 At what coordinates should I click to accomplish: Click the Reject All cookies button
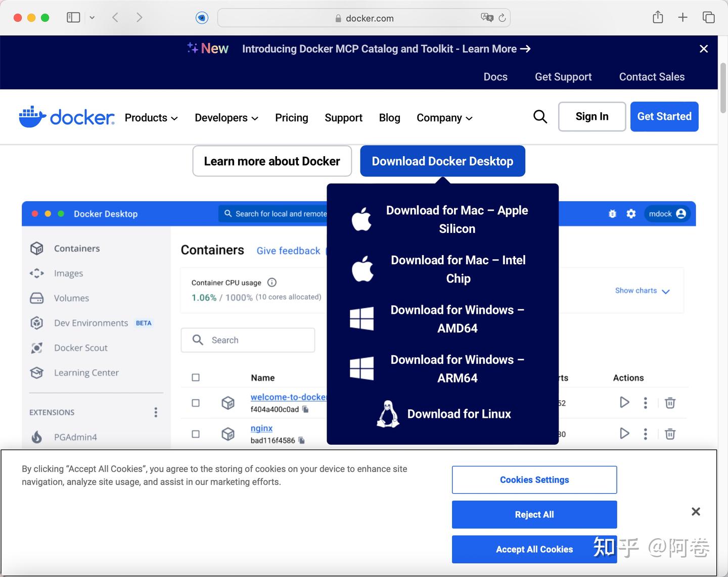(x=534, y=514)
